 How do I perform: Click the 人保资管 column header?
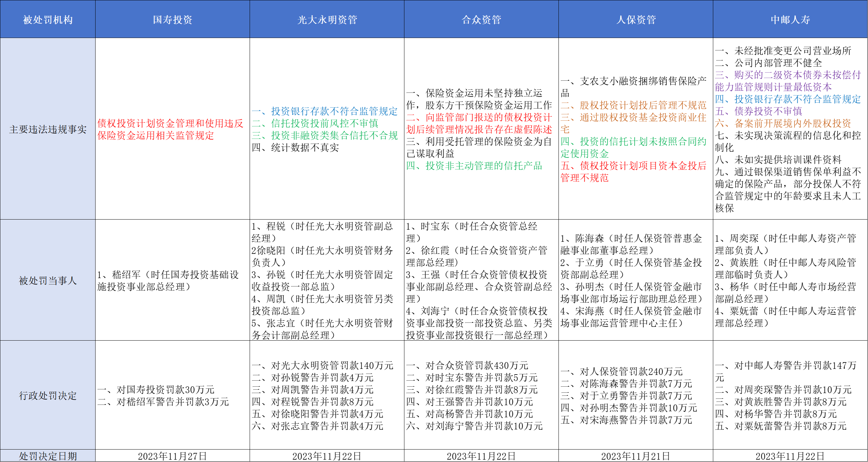pyautogui.click(x=636, y=20)
